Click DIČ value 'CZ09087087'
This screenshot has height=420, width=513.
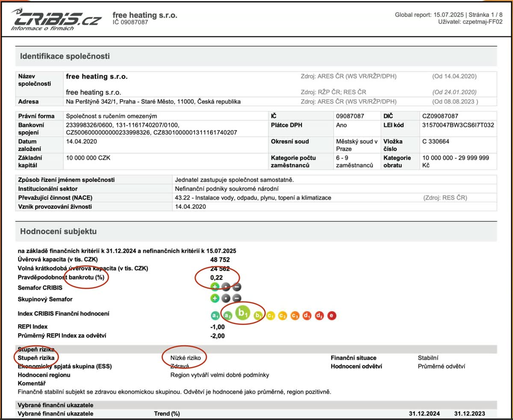coord(440,116)
